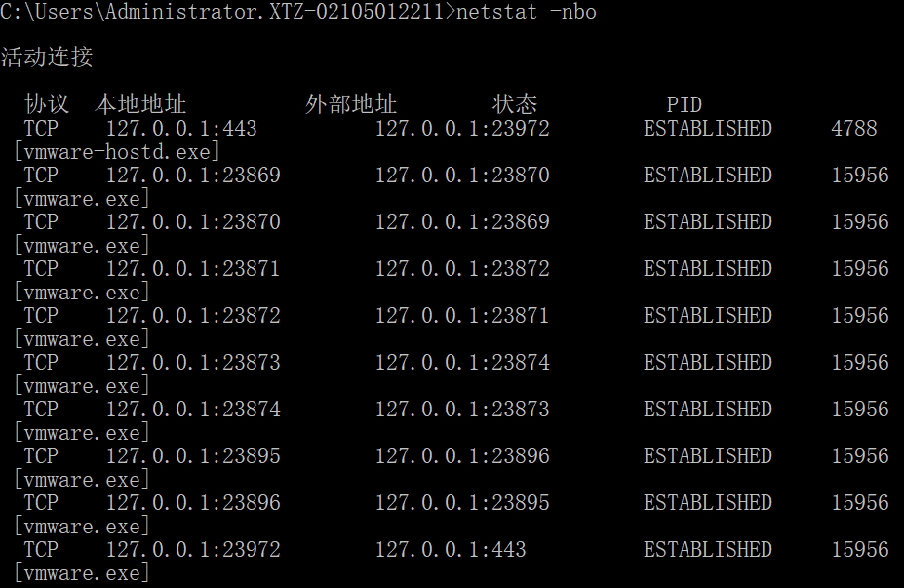This screenshot has height=588, width=904.
Task: Click the local address 127.0.0.1:23972
Action: click(192, 549)
